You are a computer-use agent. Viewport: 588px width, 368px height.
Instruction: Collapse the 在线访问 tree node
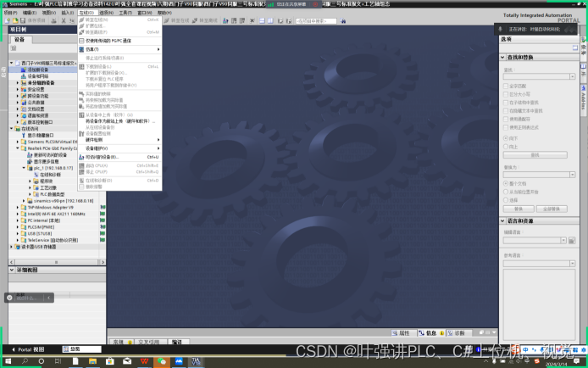(x=11, y=129)
